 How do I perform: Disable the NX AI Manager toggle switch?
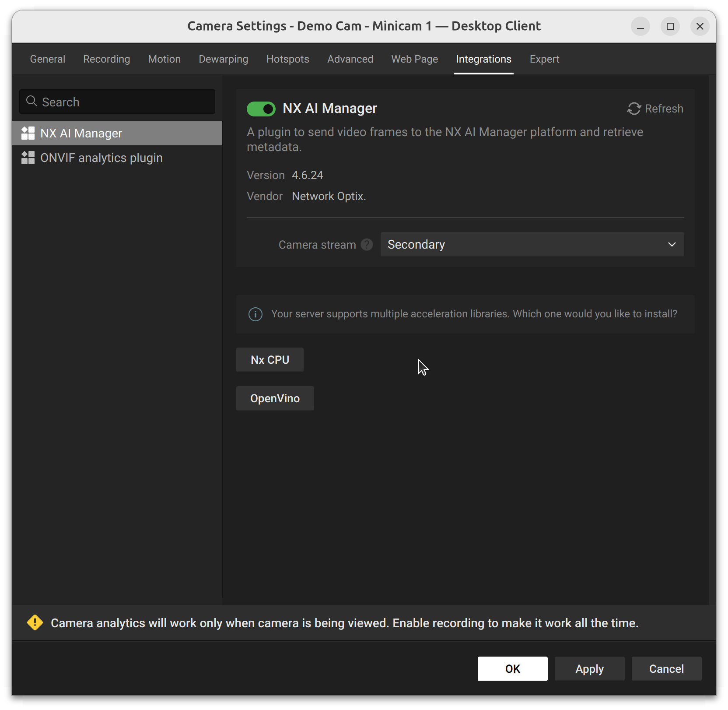261,109
